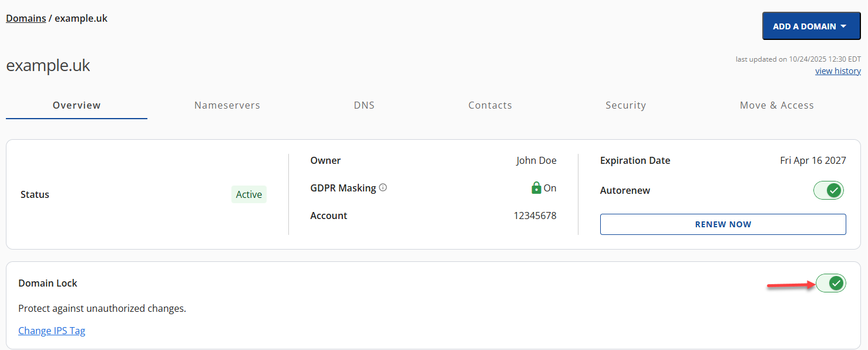Click the GDPR Masking info icon

click(383, 187)
